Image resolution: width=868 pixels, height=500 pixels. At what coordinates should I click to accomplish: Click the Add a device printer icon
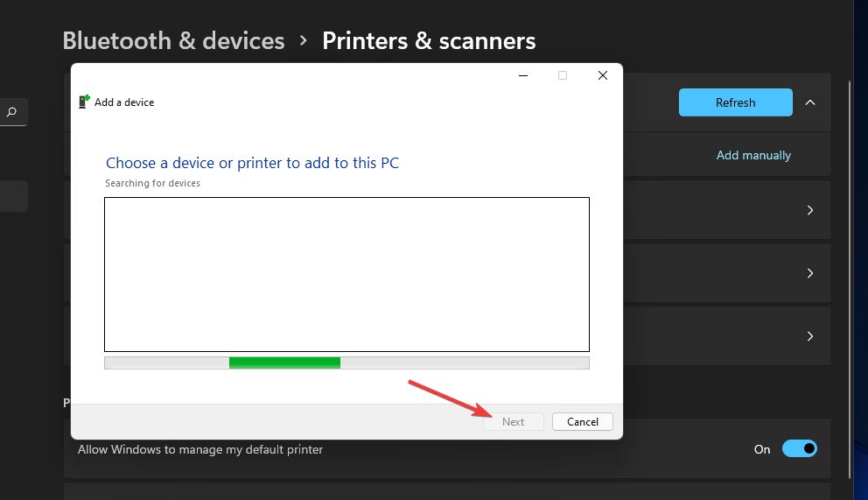(84, 102)
